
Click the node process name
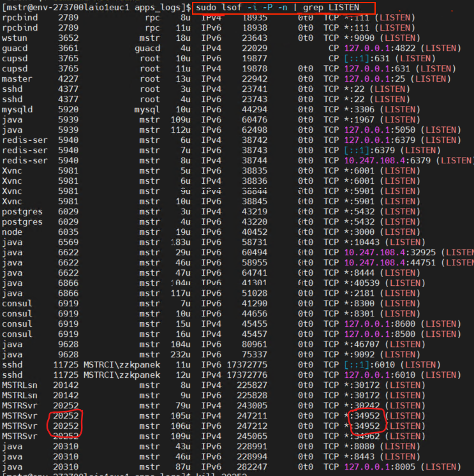(x=12, y=232)
